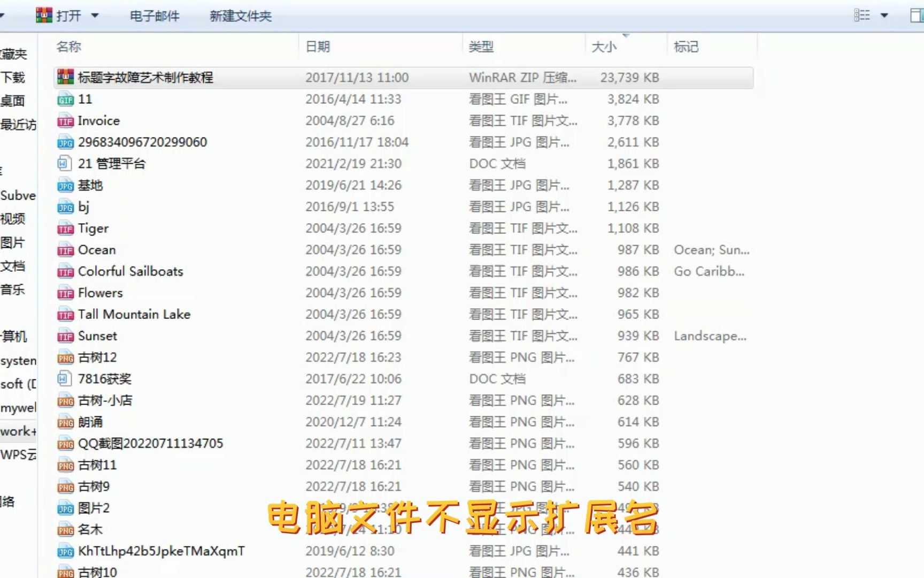Select the PNG icon for 古树-小店
924x578 pixels.
tap(65, 400)
